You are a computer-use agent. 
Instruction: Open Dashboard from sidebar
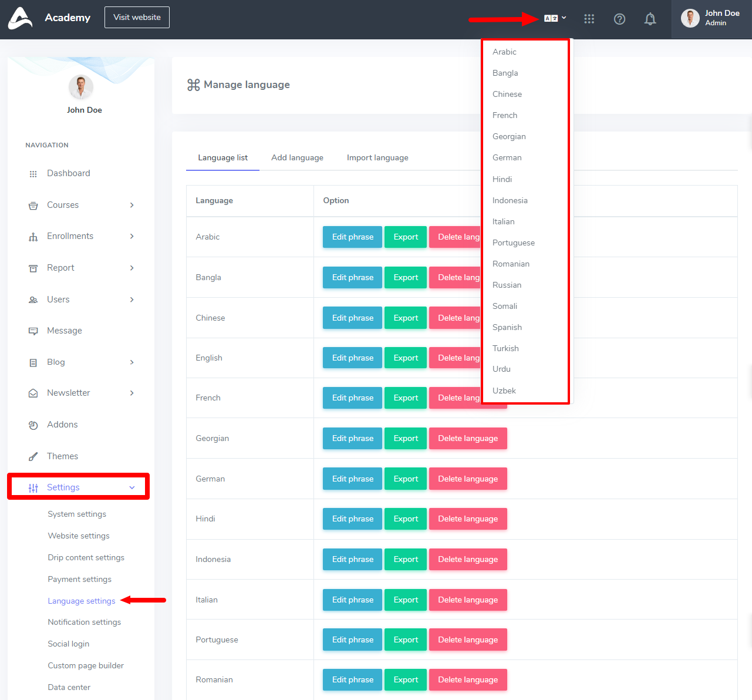[x=68, y=173]
